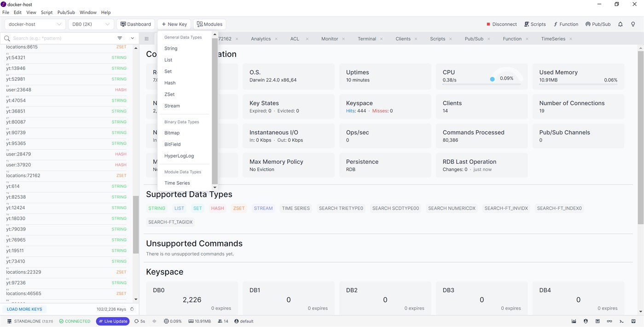This screenshot has width=644, height=327.
Task: Open the analytics chart icon in status bar
Action: (574, 321)
